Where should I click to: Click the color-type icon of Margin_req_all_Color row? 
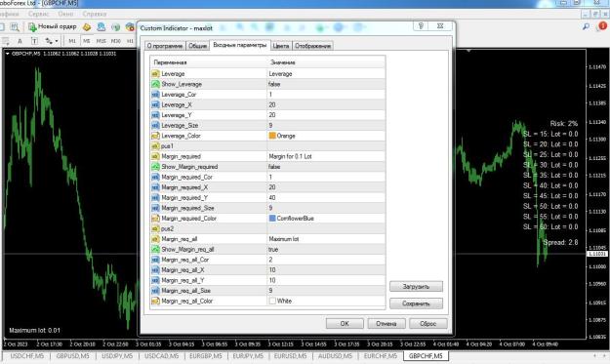155,301
